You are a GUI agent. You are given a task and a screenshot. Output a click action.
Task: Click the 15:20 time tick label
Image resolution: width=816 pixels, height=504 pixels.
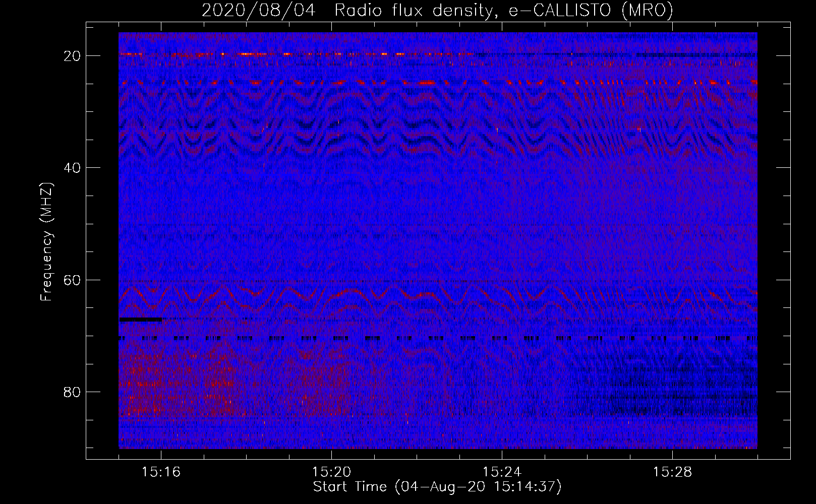331,472
